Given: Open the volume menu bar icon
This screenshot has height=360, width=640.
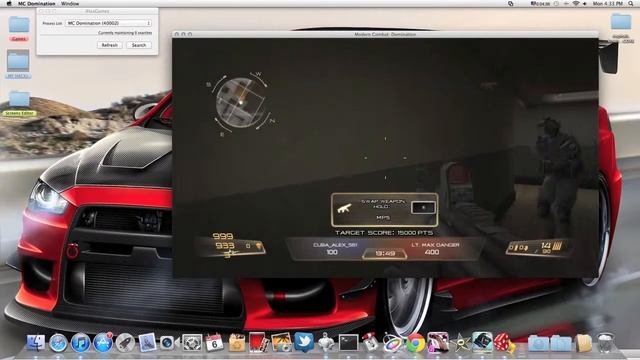Looking at the screenshot, I should click(x=584, y=4).
